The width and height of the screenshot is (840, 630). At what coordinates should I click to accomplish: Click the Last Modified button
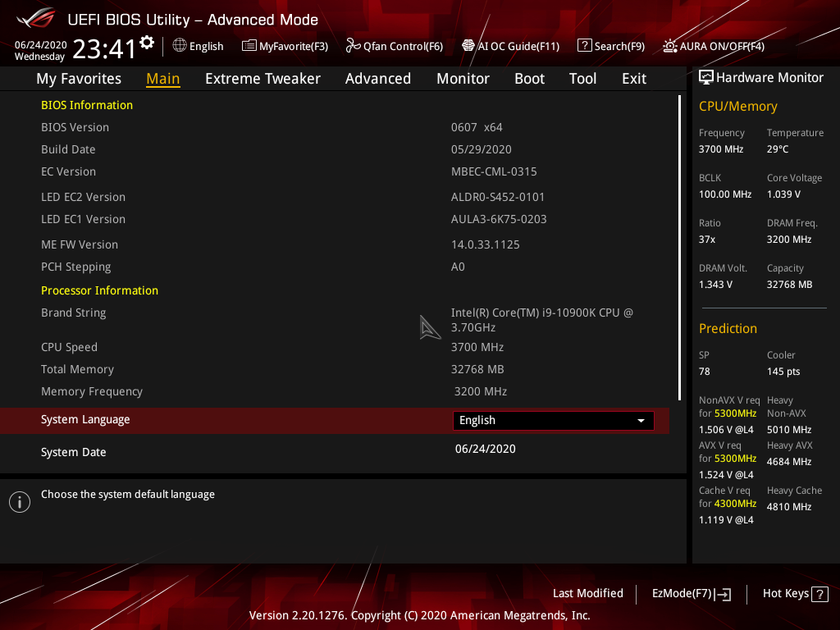tap(587, 593)
